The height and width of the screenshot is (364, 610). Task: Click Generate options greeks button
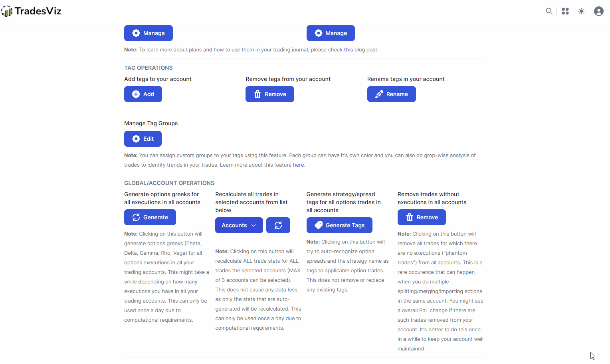150,217
